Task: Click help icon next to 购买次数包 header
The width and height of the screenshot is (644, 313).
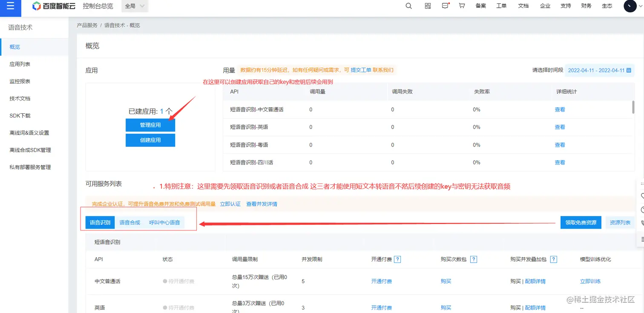Action: pos(473,259)
